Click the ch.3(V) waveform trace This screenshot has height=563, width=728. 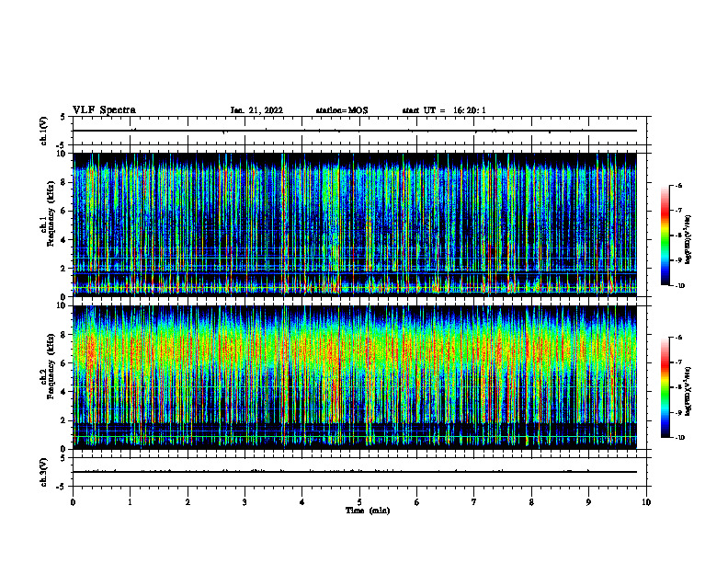[x=355, y=472]
